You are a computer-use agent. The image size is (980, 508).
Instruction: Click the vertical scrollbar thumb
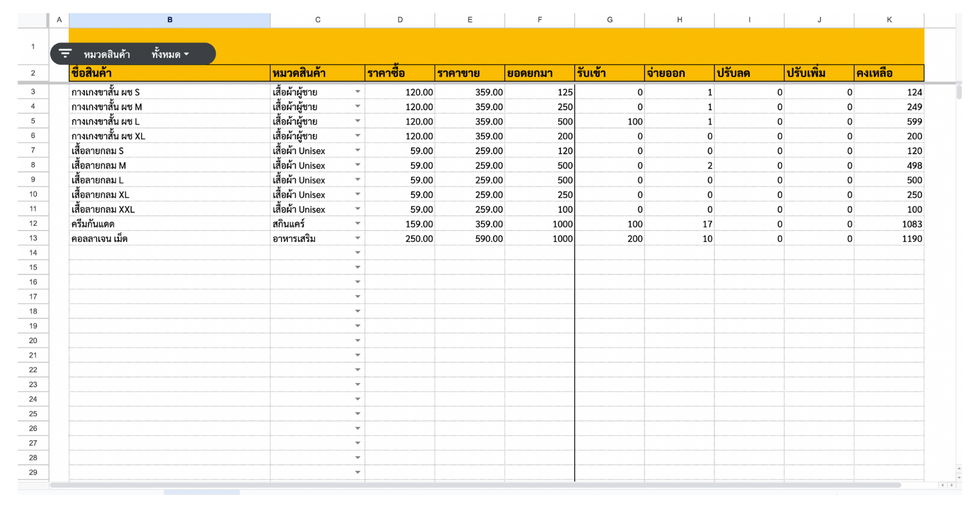coord(959,92)
